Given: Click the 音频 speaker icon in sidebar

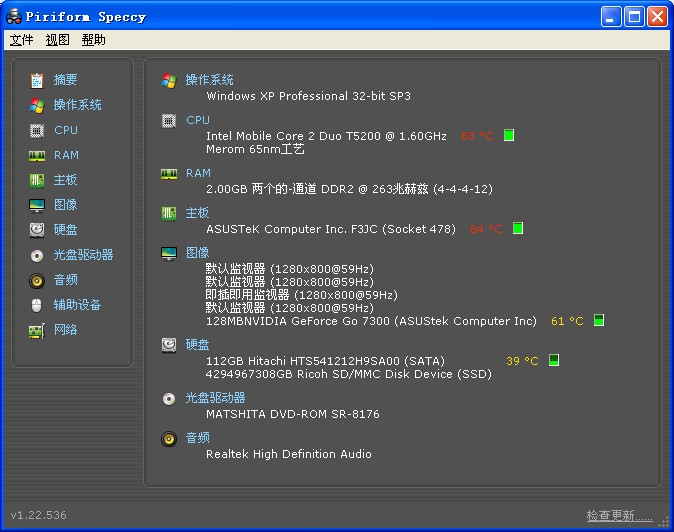Looking at the screenshot, I should click(37, 281).
